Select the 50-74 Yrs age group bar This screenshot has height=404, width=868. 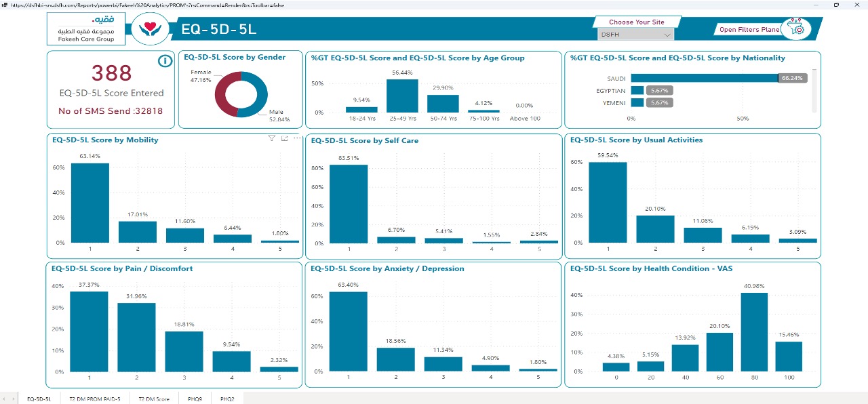pos(443,104)
